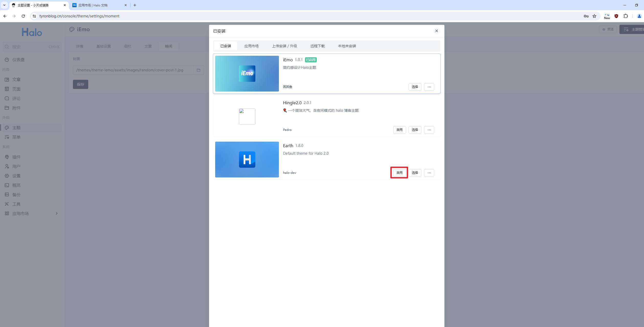Click the uBlock shield extension icon
The height and width of the screenshot is (327, 644).
(x=616, y=16)
